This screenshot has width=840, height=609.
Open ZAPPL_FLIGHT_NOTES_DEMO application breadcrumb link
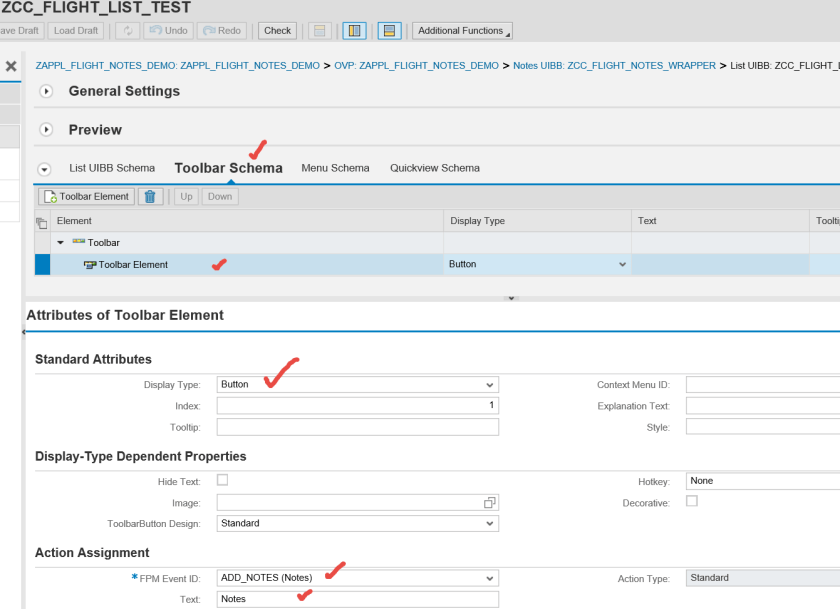click(177, 65)
